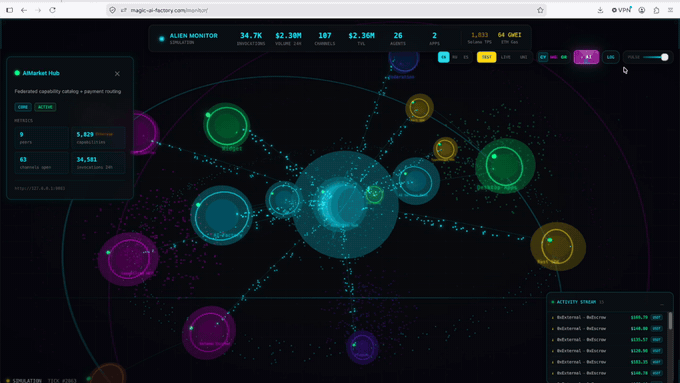Viewport: 680px width, 383px height.
Task: Select the green Desktop Apps node
Action: pyautogui.click(x=505, y=166)
